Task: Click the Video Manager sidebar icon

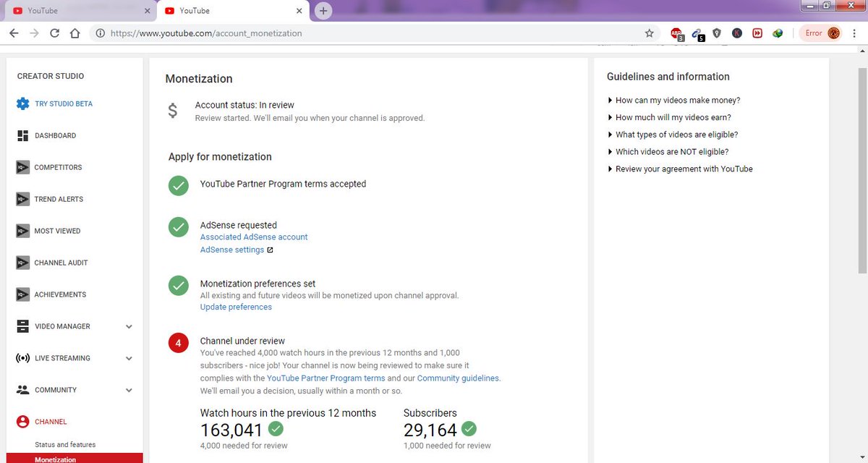Action: click(x=22, y=326)
